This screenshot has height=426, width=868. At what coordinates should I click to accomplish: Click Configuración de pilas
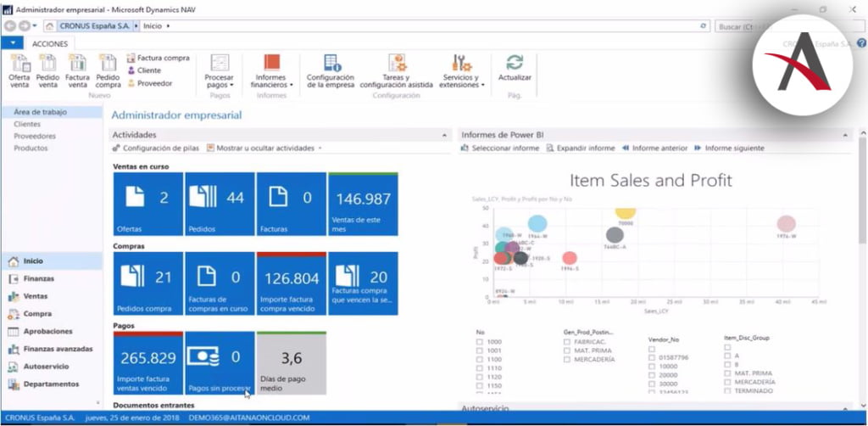tap(156, 149)
